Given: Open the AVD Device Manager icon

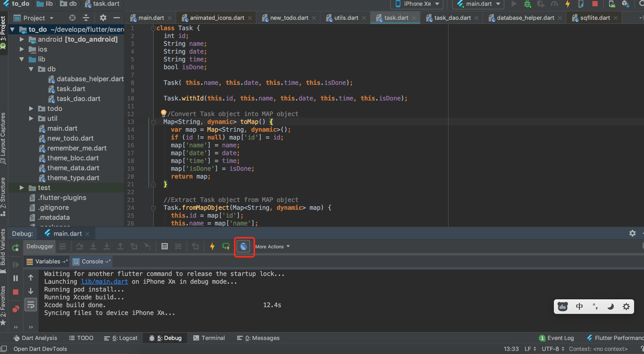Looking at the screenshot, I should (x=612, y=4).
